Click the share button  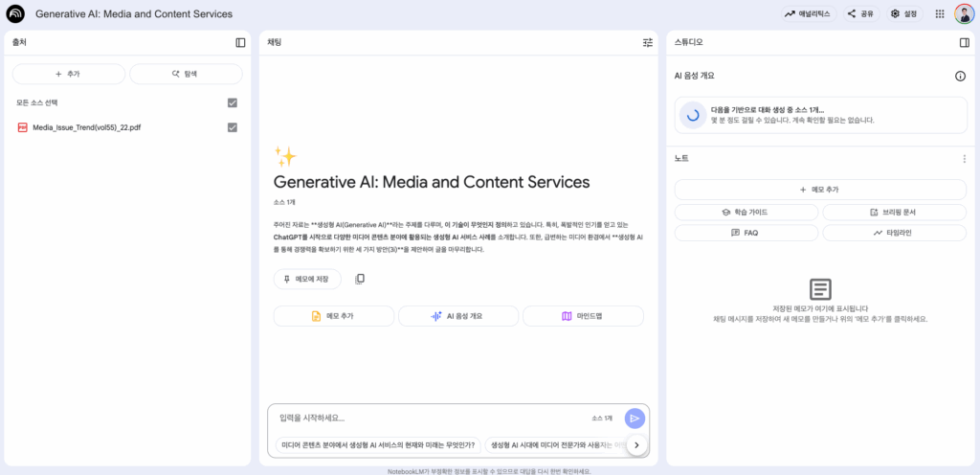[860, 14]
